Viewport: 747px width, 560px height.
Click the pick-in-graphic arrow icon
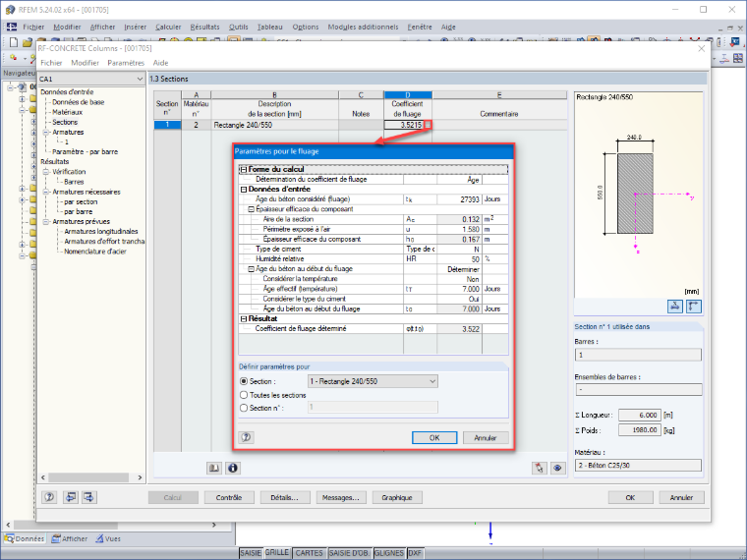pyautogui.click(x=539, y=468)
